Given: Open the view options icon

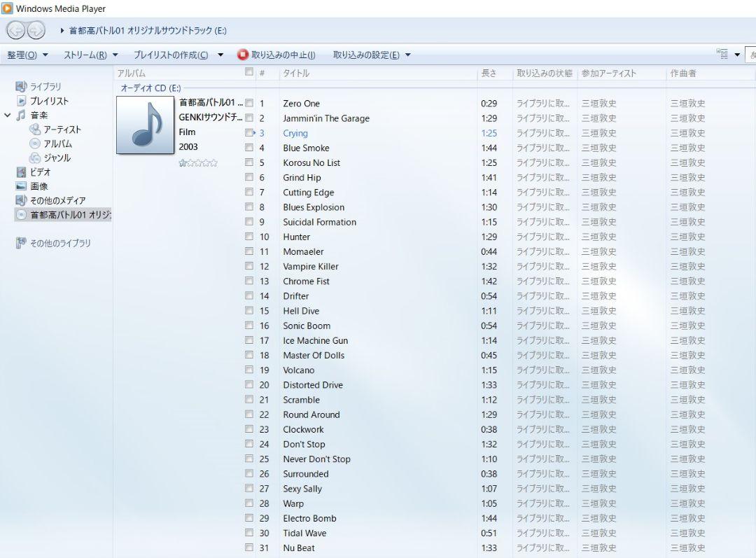Looking at the screenshot, I should coord(722,54).
